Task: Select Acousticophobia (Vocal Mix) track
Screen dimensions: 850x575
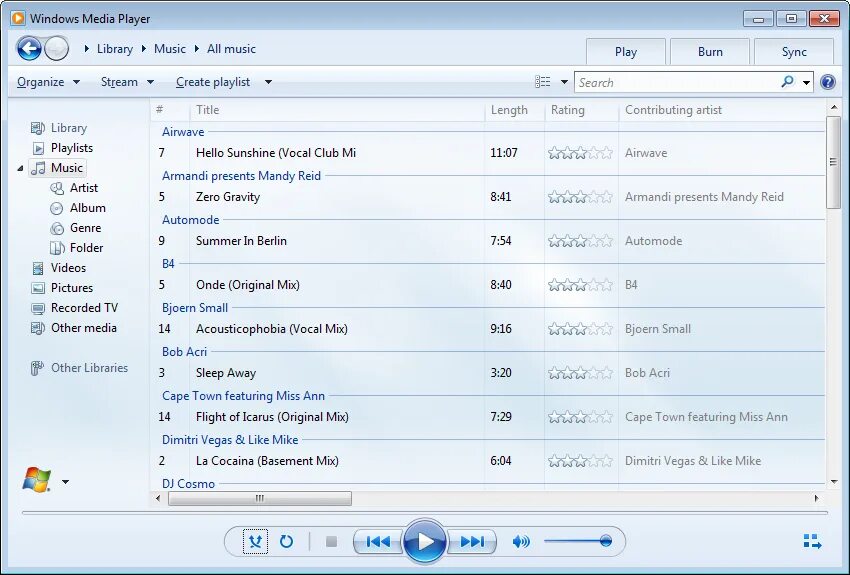Action: coord(272,329)
